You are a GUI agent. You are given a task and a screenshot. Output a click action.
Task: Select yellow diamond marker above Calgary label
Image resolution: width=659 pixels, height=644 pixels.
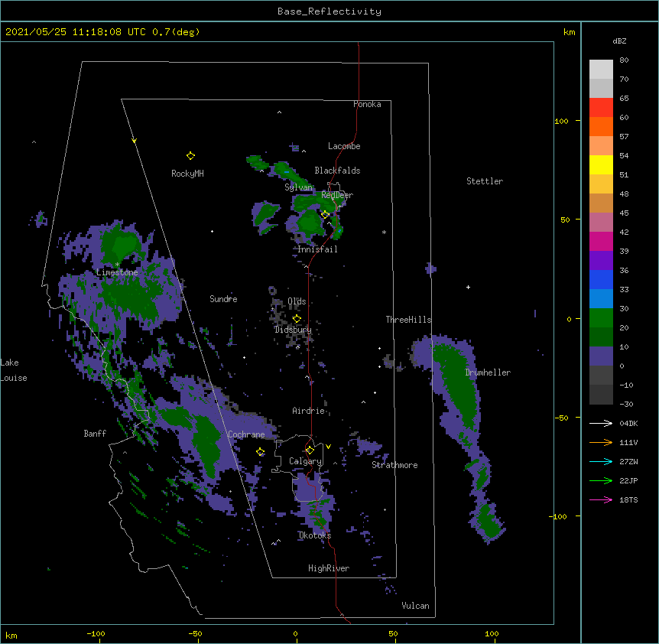310,450
